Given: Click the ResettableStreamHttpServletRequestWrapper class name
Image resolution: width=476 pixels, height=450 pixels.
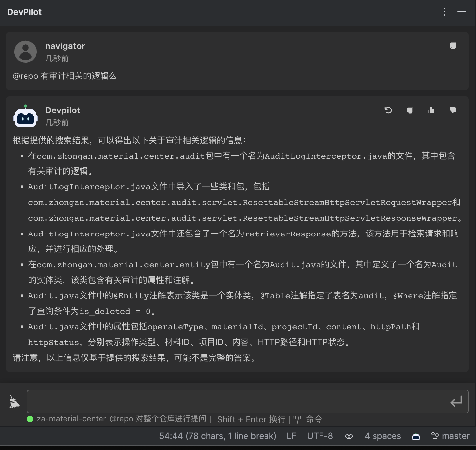Looking at the screenshot, I should coord(347,202).
